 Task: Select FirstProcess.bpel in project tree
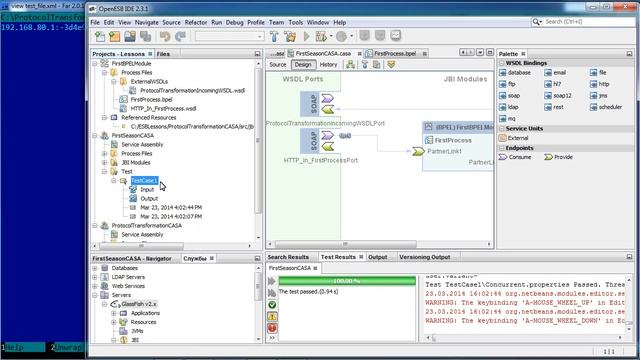(151, 100)
